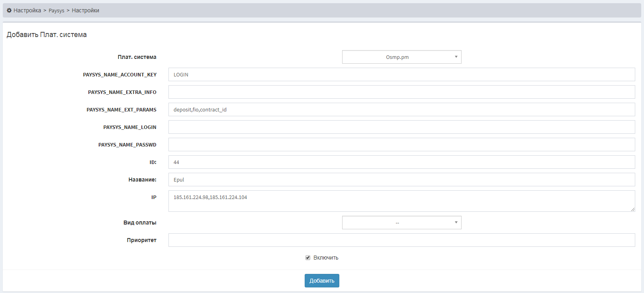Viewport: 644px width, 293px height.
Task: Click into the PAYSYS_NAME_EXTRA_INFO field
Action: pyautogui.click(x=401, y=92)
